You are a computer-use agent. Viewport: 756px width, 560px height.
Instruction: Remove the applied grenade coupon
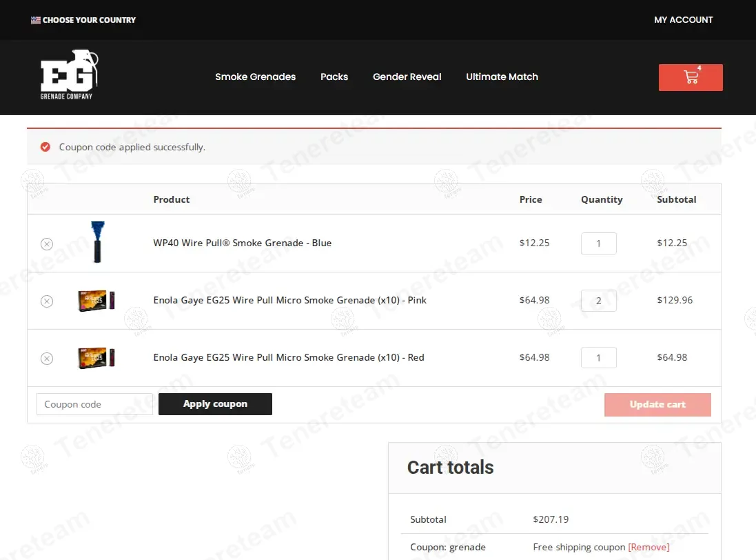click(x=648, y=547)
